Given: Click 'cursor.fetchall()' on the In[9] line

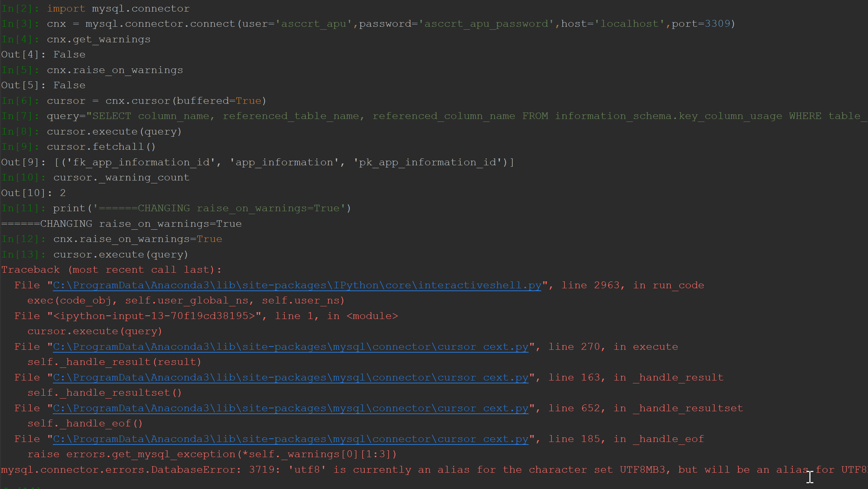Looking at the screenshot, I should tap(101, 147).
